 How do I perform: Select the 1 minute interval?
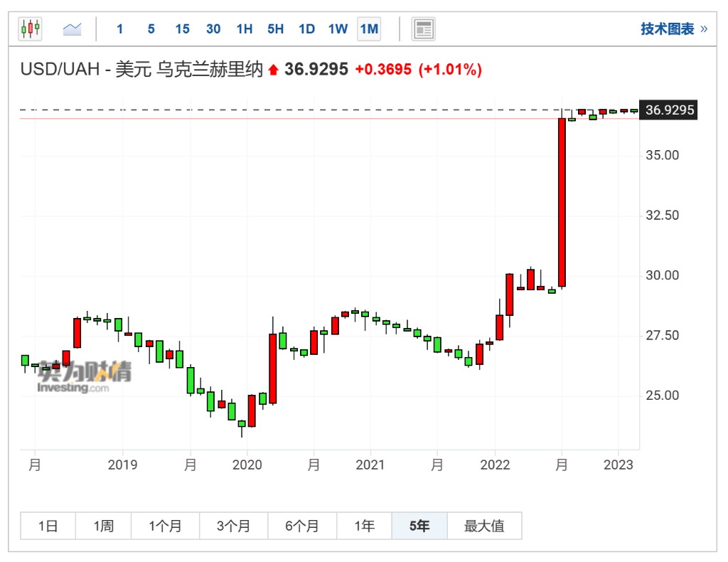119,28
